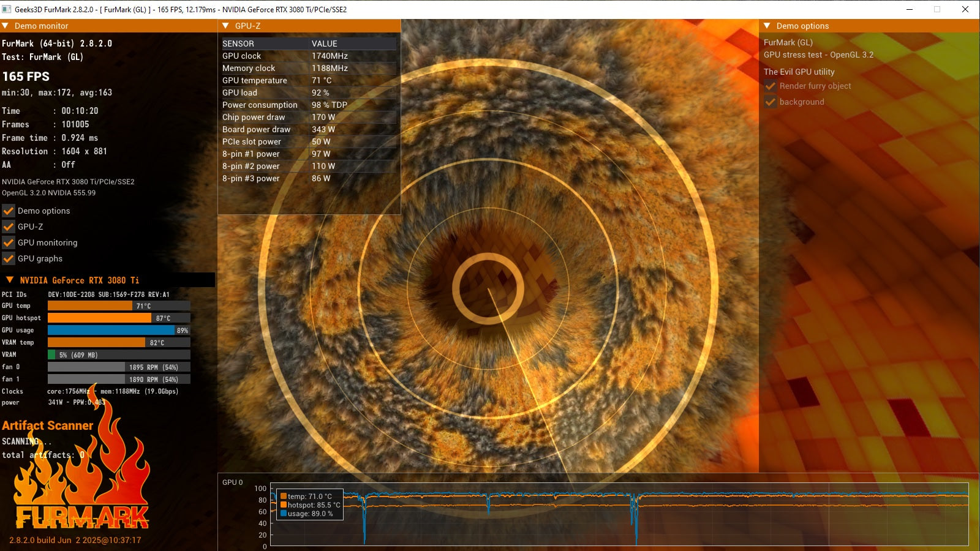
Task: Uncheck the Demo options checkbox
Action: coord(9,211)
